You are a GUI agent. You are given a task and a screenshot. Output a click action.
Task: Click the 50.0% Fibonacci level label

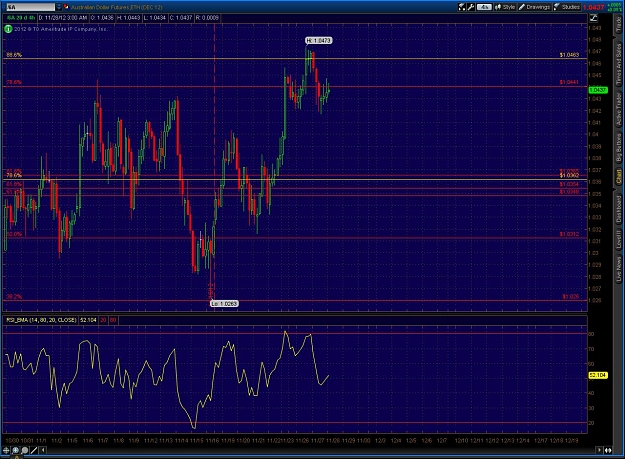14,234
